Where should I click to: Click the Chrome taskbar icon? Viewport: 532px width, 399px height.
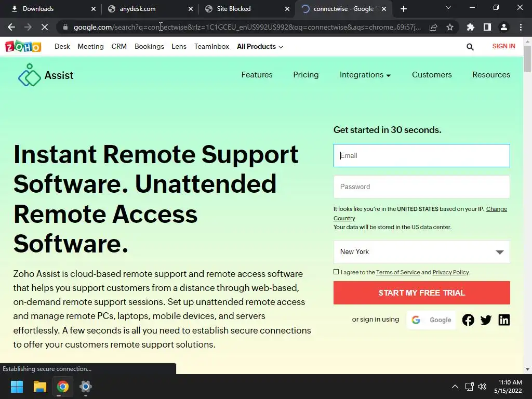coord(62,387)
